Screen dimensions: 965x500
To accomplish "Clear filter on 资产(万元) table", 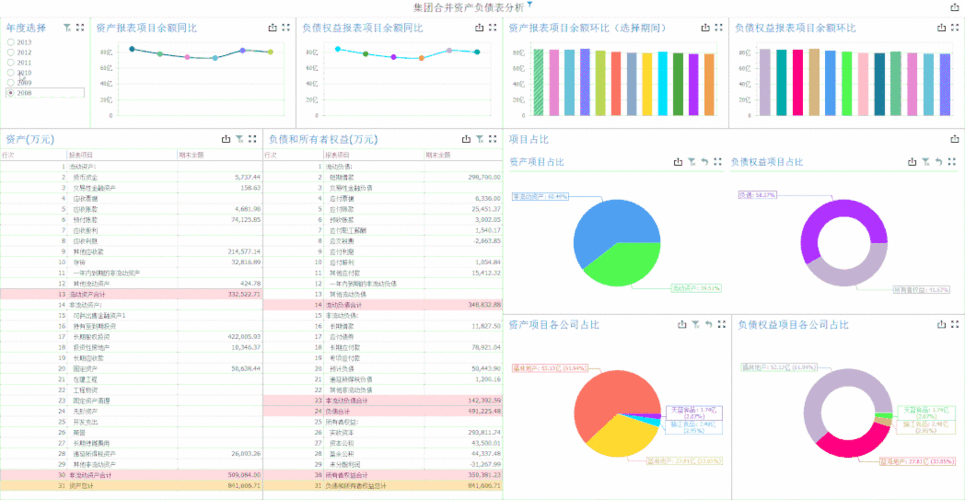I will coord(239,140).
